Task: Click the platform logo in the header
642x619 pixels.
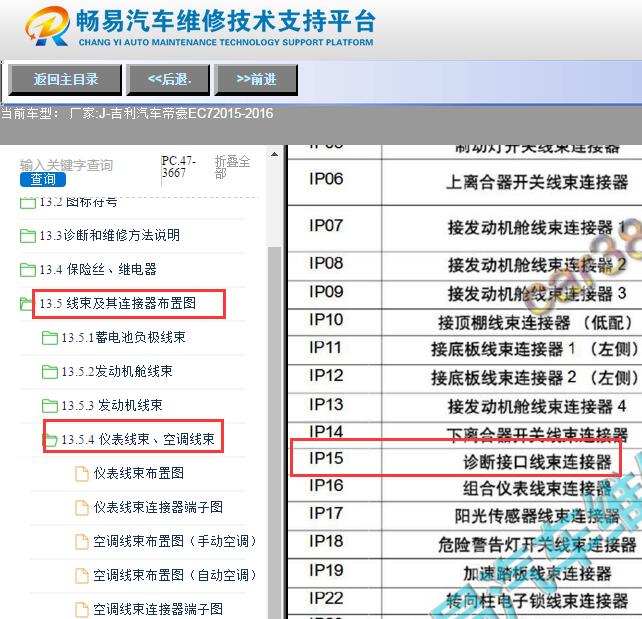Action: pyautogui.click(x=47, y=26)
